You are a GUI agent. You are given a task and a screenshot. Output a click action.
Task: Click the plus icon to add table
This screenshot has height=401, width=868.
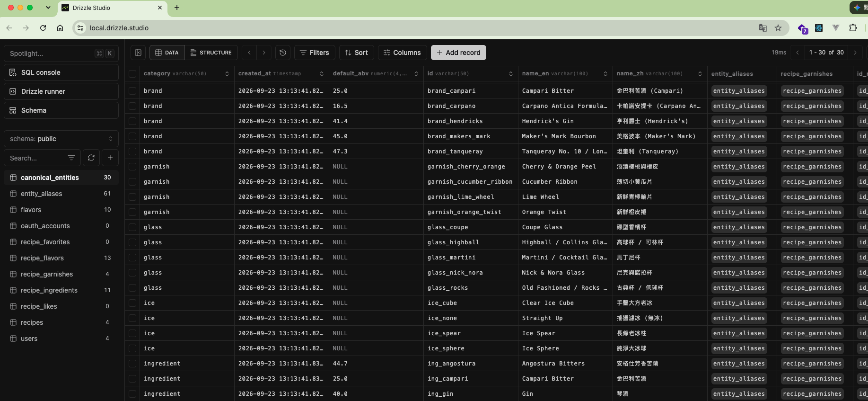coord(110,158)
